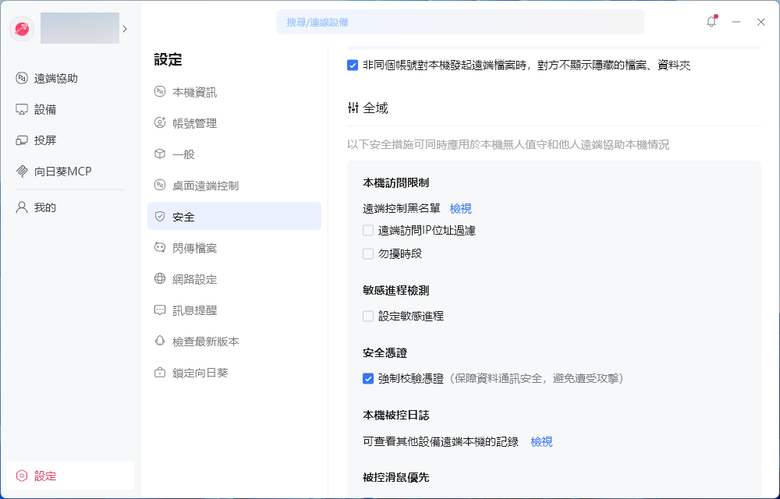Image resolution: width=780 pixels, height=499 pixels.
Task: Enable 勿擾時段 checkbox
Action: (x=368, y=254)
